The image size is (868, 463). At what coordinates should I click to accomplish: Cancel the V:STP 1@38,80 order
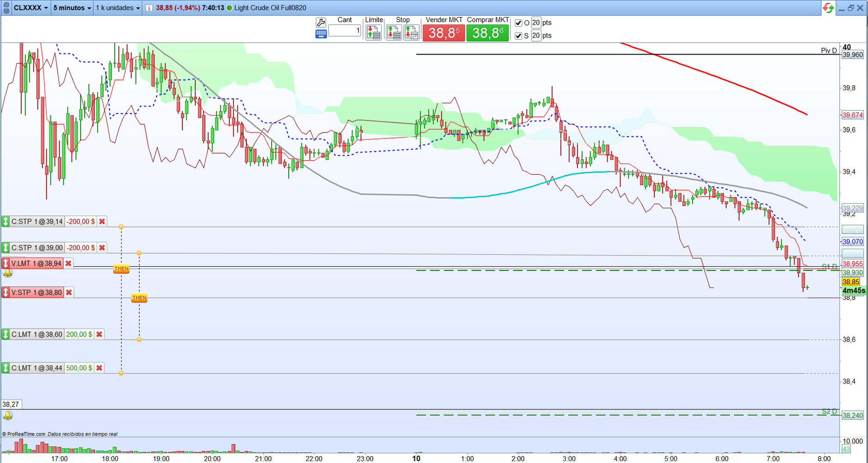[69, 292]
